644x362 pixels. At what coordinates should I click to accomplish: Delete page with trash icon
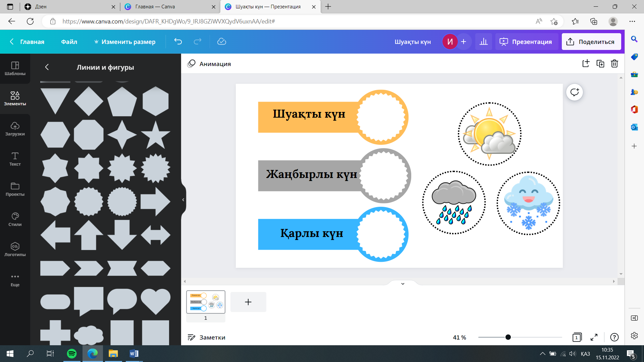point(614,64)
